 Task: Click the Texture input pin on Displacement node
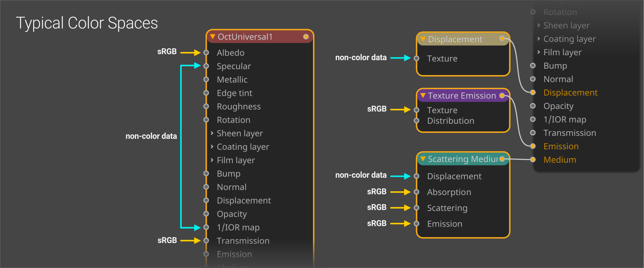pyautogui.click(x=417, y=58)
